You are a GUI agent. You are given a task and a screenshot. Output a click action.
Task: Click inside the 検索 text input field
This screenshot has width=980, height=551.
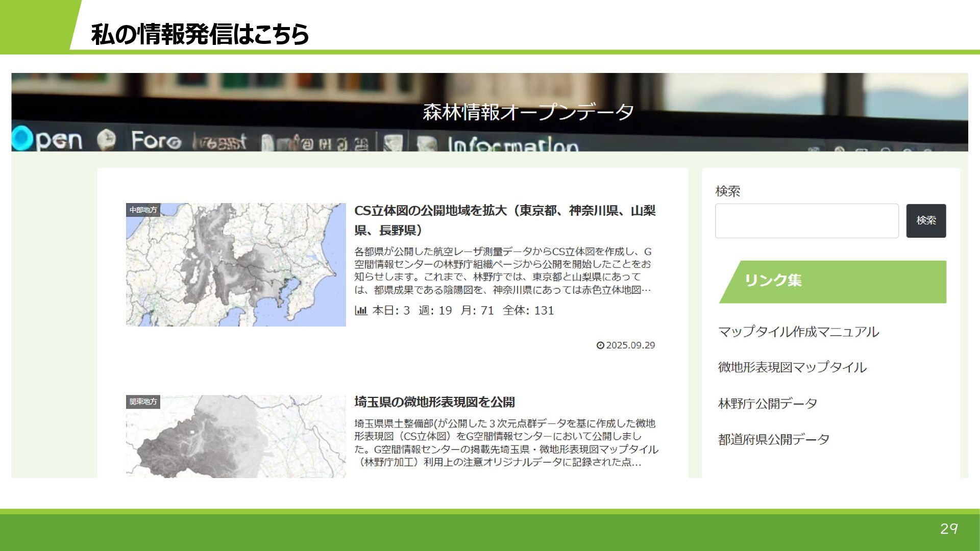tap(806, 221)
